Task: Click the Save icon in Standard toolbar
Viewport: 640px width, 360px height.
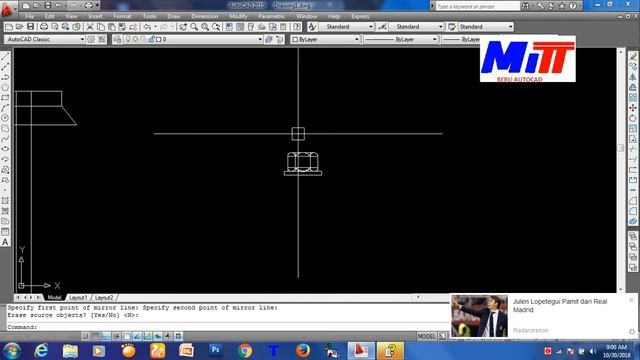Action: 31,27
